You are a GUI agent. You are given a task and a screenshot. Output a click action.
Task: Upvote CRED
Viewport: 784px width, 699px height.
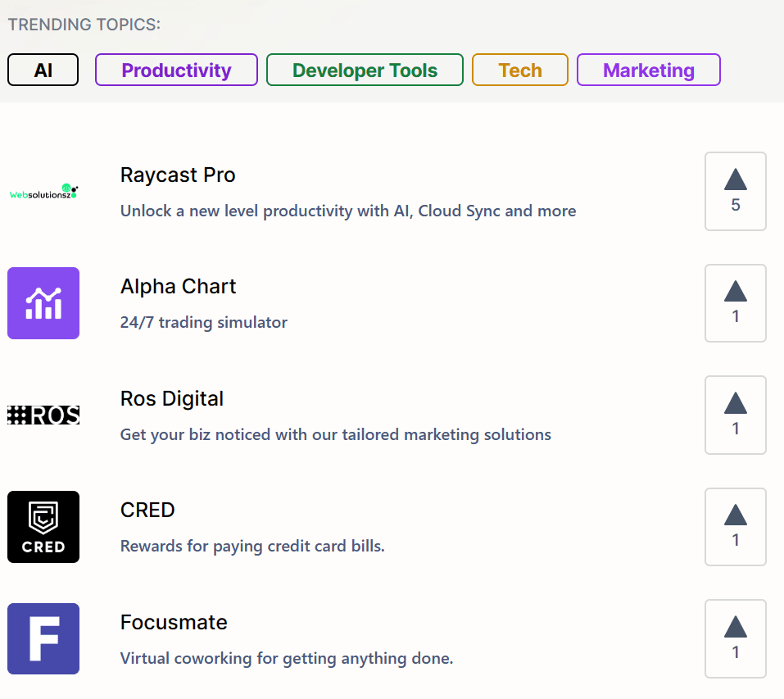pyautogui.click(x=736, y=527)
